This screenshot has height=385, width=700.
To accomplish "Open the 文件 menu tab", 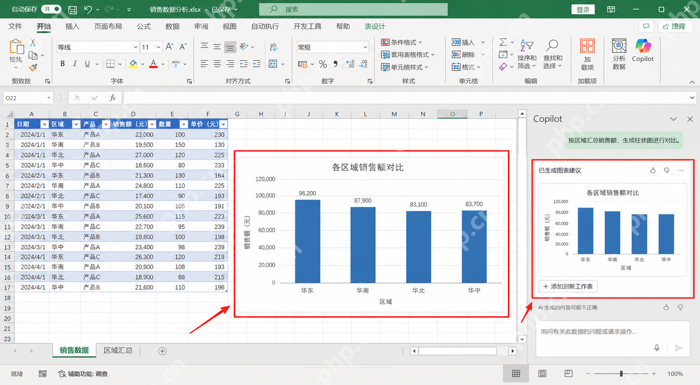I will tap(15, 26).
